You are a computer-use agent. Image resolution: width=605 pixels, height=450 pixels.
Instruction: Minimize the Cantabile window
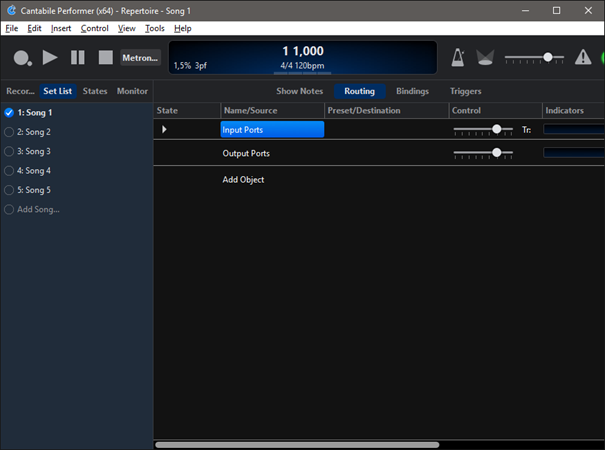coord(525,11)
